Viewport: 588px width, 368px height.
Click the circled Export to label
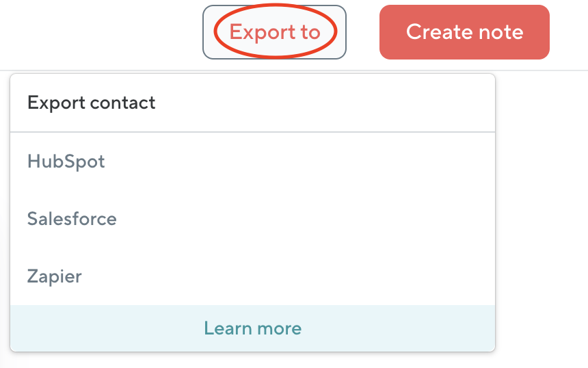click(275, 32)
